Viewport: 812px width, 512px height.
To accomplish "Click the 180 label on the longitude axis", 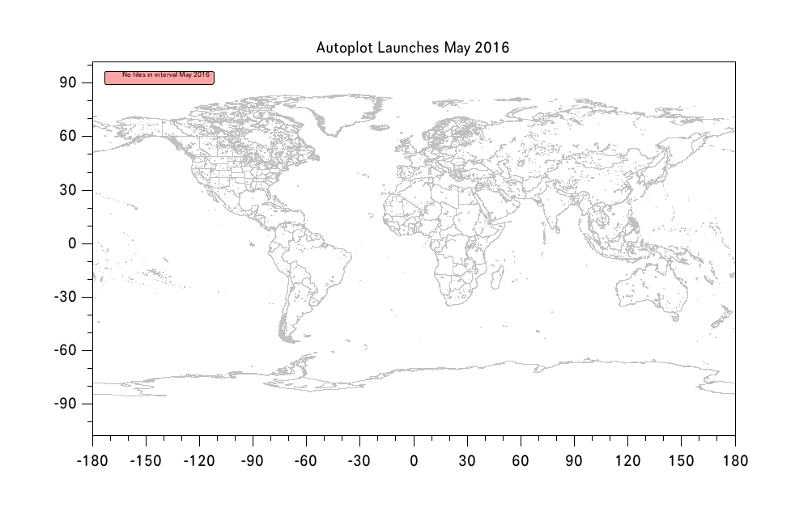I will click(734, 461).
